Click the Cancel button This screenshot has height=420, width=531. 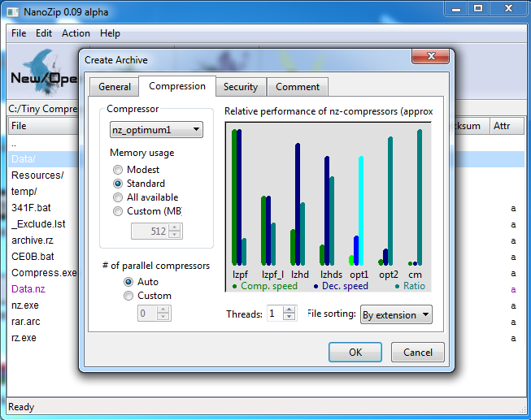point(417,353)
